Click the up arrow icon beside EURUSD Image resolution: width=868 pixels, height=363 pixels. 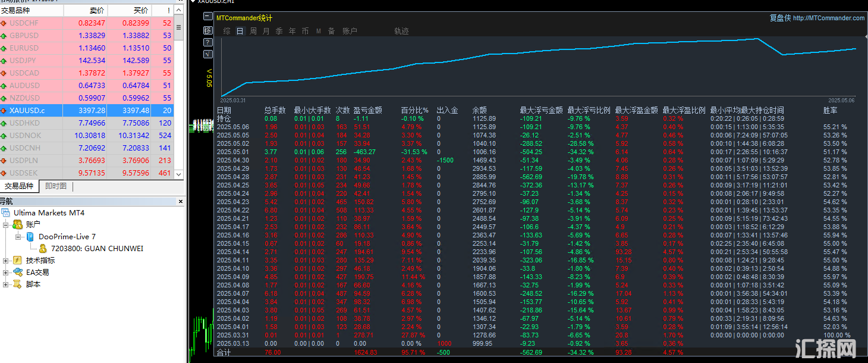pos(4,48)
